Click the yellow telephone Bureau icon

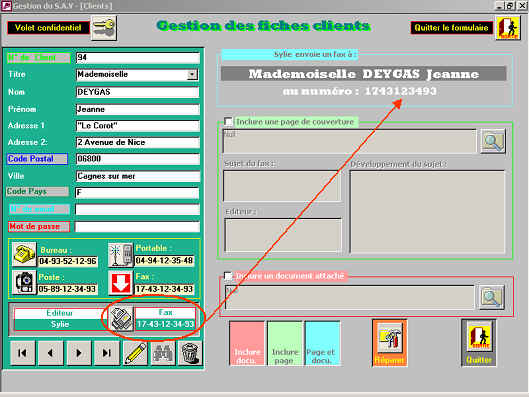24,254
